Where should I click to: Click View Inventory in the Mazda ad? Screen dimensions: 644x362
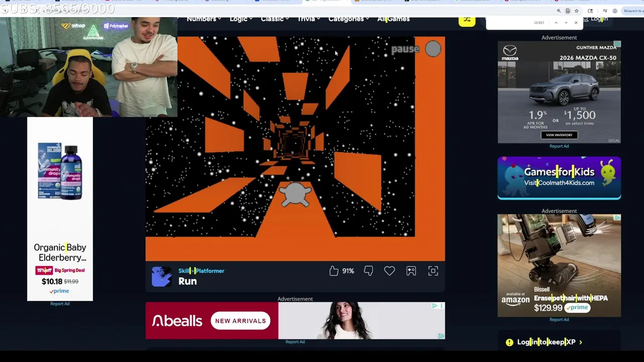559,135
